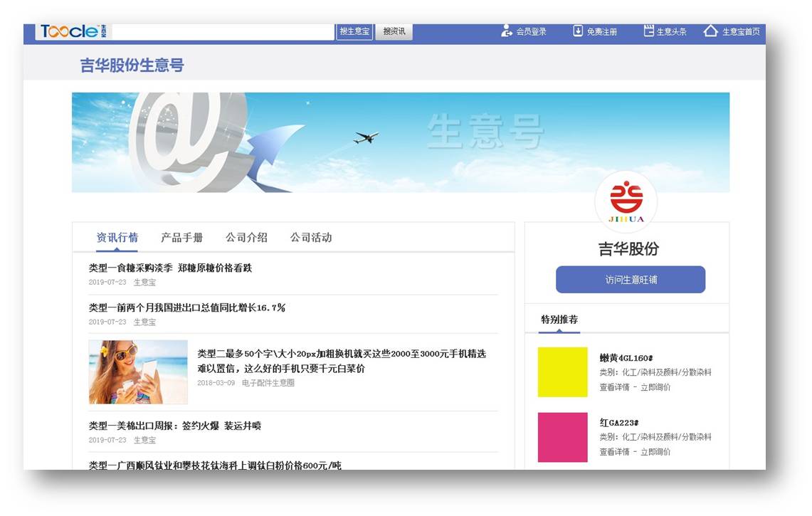The width and height of the screenshot is (812, 516).
Task: Open the 生意头条 link
Action: 672,31
